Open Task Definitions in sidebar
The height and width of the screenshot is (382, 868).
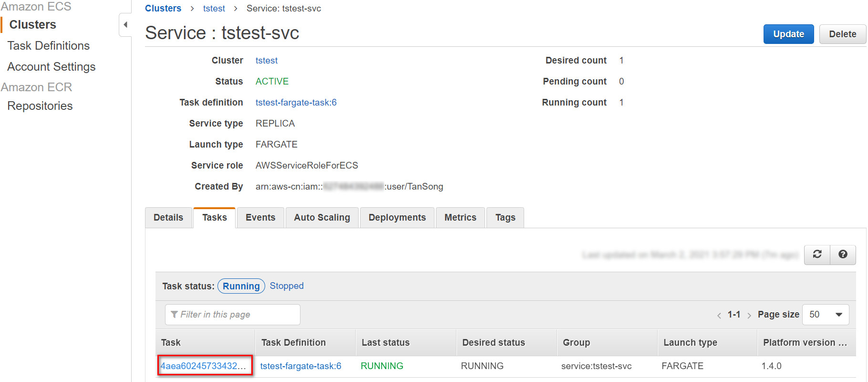pos(49,46)
